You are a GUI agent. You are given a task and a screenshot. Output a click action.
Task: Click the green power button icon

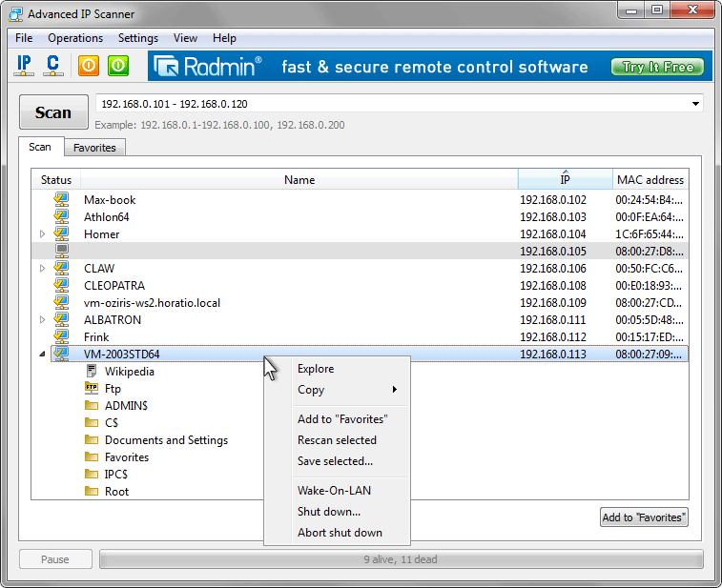[118, 66]
